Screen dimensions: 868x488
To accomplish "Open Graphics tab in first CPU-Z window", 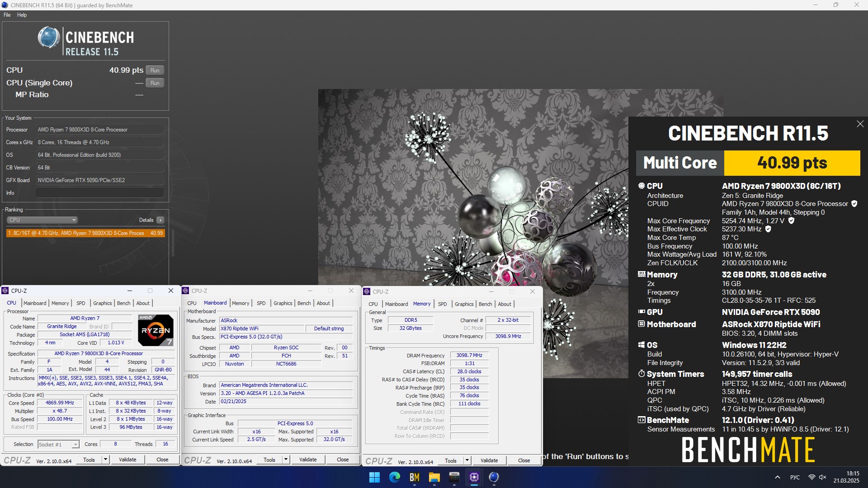I will pyautogui.click(x=102, y=303).
